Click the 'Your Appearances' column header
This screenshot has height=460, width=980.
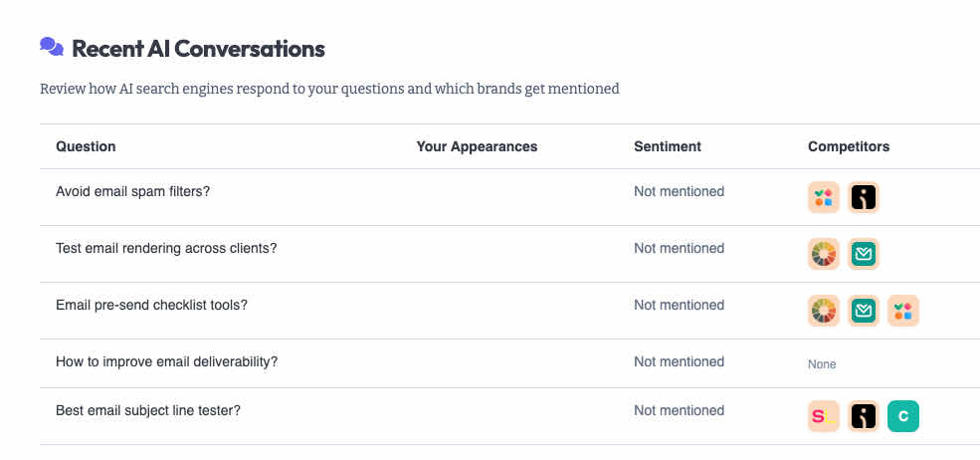pyautogui.click(x=477, y=146)
